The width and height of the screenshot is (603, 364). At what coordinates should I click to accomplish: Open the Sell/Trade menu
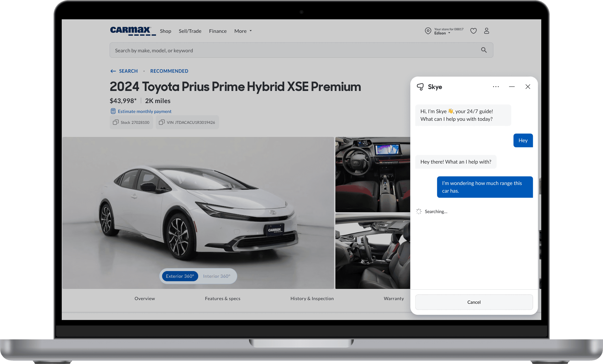click(x=190, y=31)
